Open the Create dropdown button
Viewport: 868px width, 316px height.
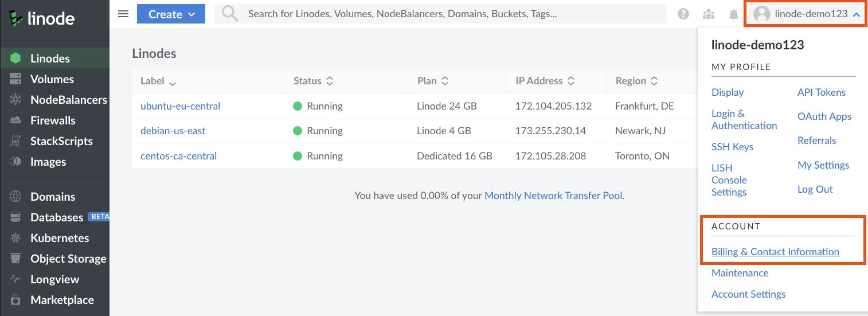171,14
